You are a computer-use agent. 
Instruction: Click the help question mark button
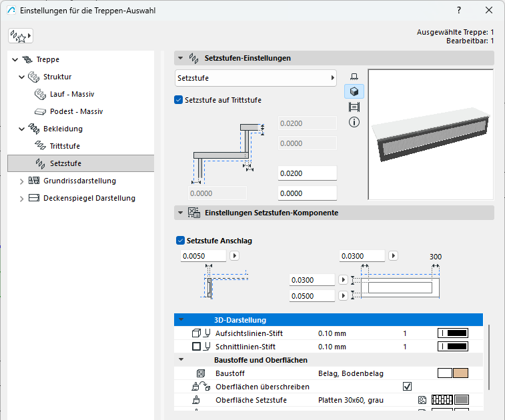point(459,10)
